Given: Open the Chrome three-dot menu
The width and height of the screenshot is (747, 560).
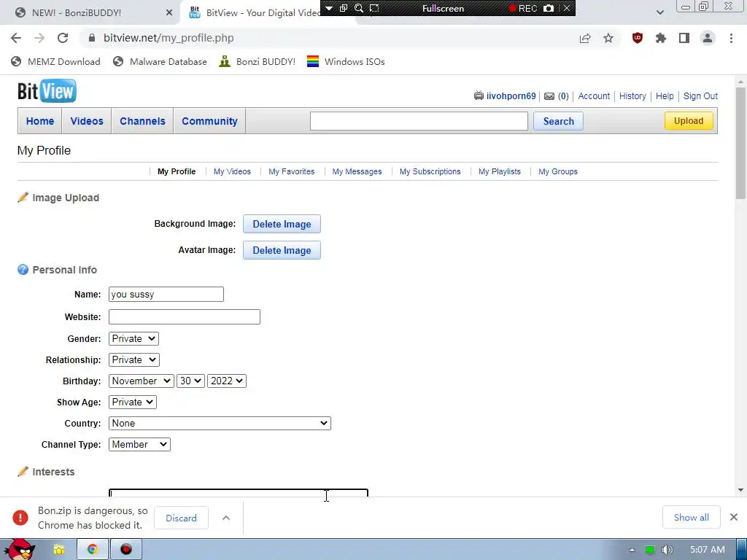Looking at the screenshot, I should click(731, 38).
